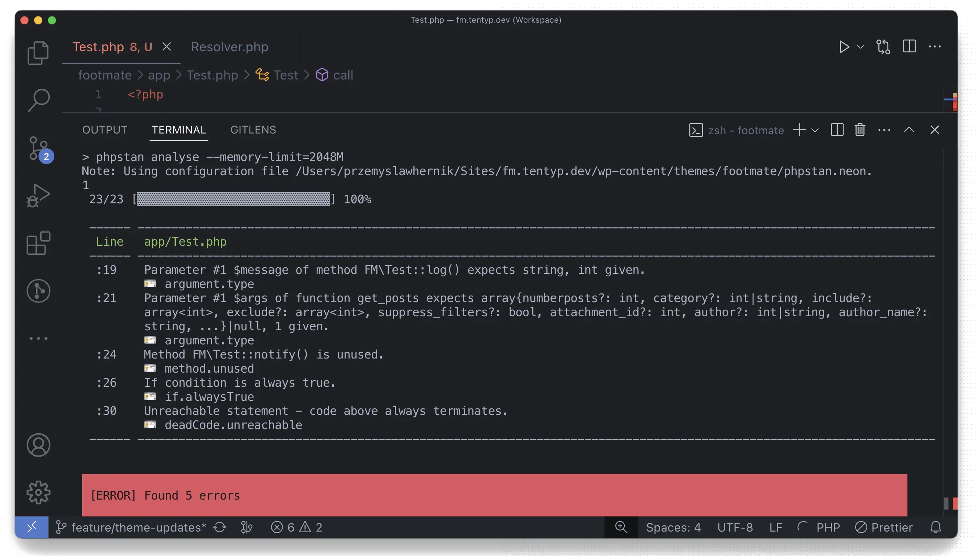Split the terminal panel
The height and width of the screenshot is (556, 980).
pos(837,130)
